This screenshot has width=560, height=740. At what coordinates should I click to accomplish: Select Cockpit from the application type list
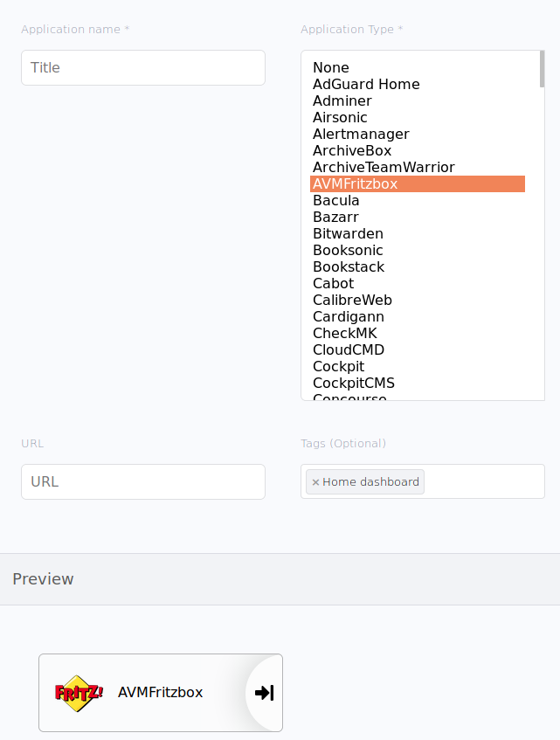tap(339, 366)
